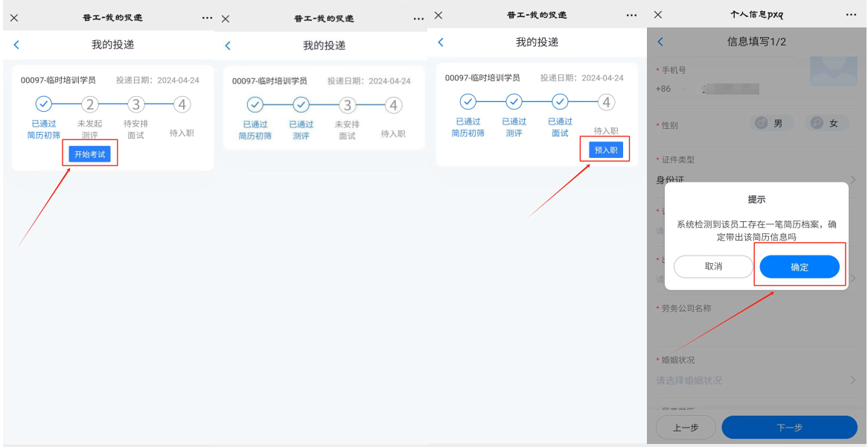868x447 pixels.
Task: Click the checked circle above 已通过面试
Action: coord(560,102)
